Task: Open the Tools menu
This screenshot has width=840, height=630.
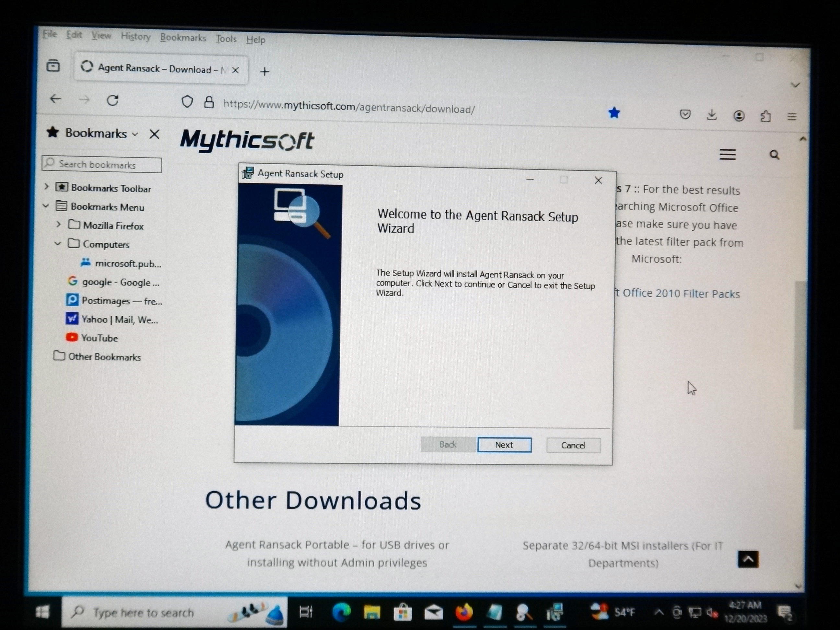Action: 226,39
